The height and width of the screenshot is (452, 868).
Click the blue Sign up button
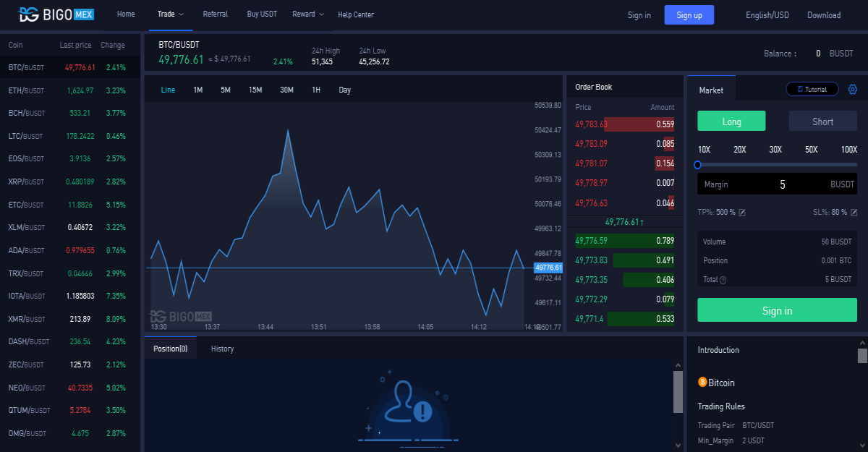click(689, 15)
